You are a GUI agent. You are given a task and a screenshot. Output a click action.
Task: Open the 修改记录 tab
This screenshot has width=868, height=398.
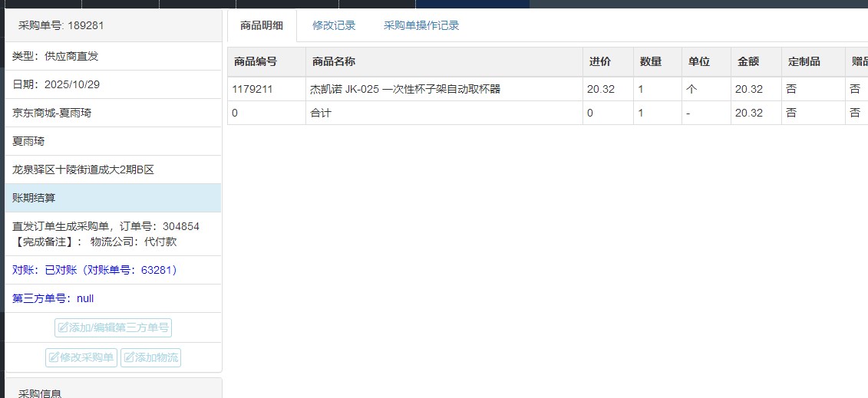pos(334,25)
